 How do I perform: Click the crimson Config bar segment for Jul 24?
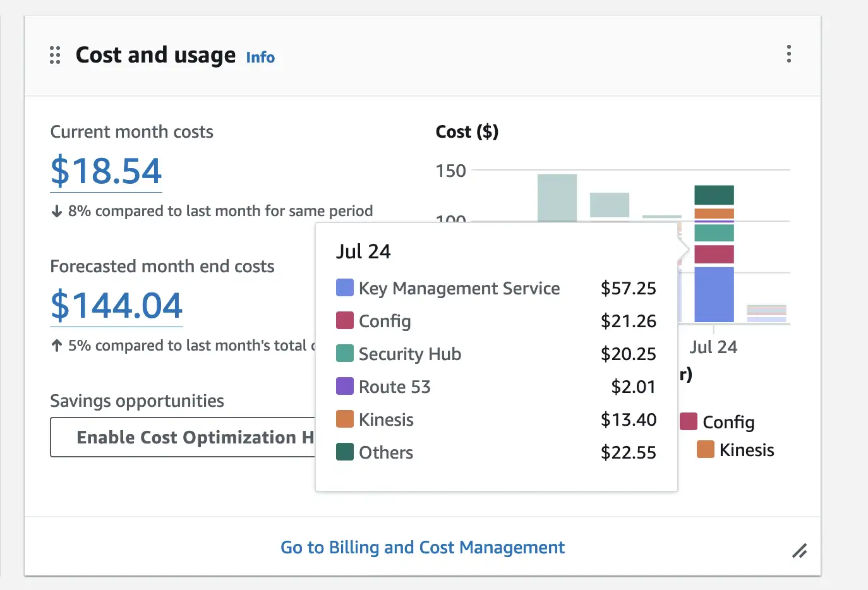[714, 255]
